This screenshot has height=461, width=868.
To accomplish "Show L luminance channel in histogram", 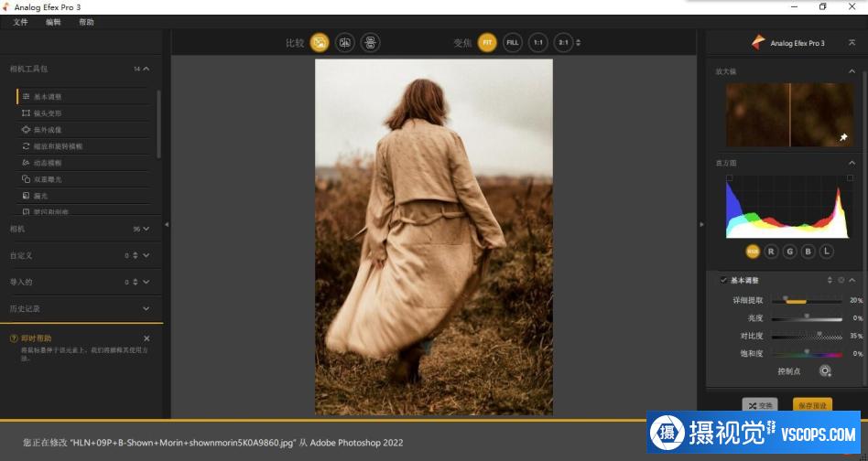I will coord(826,252).
